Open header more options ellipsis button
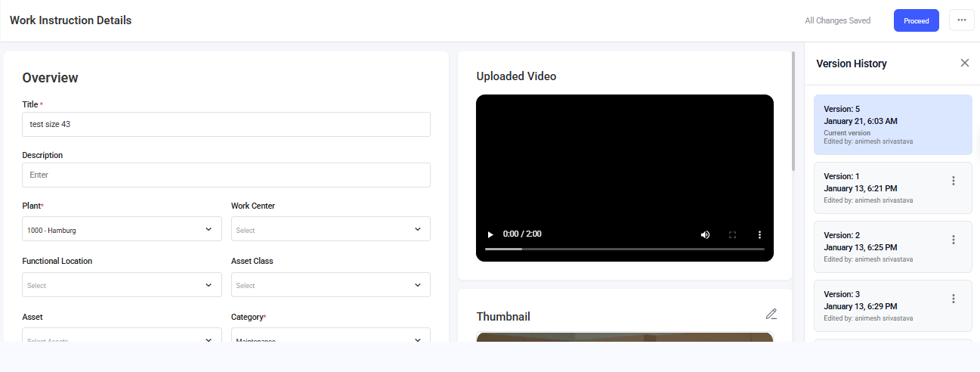 [961, 20]
